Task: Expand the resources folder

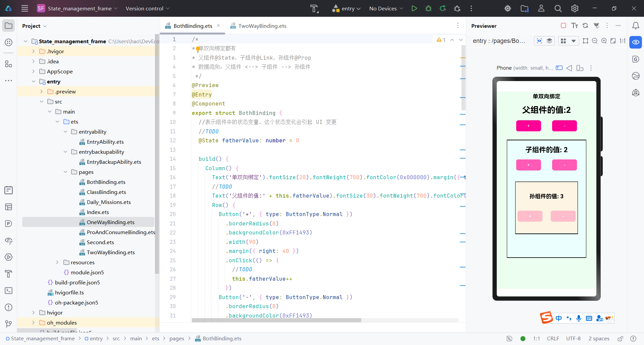Action: pos(57,262)
